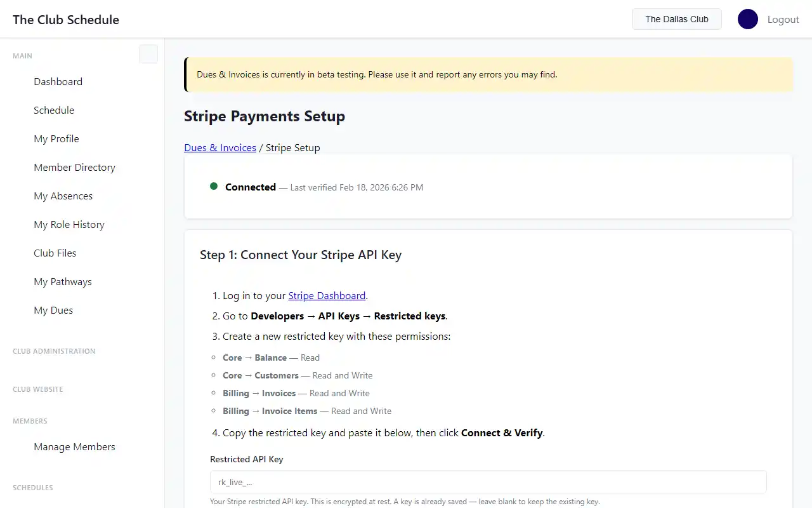Browse Club Files
This screenshot has width=812, height=508.
55,253
